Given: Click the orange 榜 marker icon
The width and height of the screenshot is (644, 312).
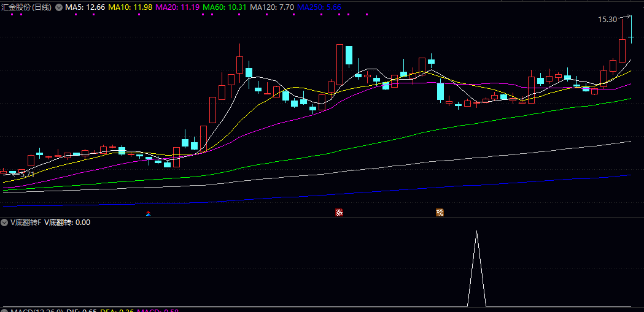Looking at the screenshot, I should point(440,213).
